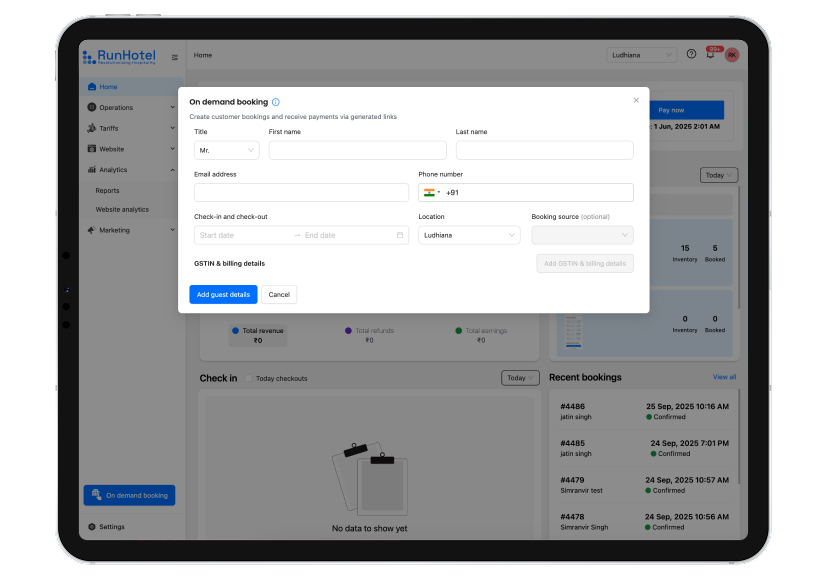
Task: Open the help question mark icon
Action: pyautogui.click(x=691, y=54)
